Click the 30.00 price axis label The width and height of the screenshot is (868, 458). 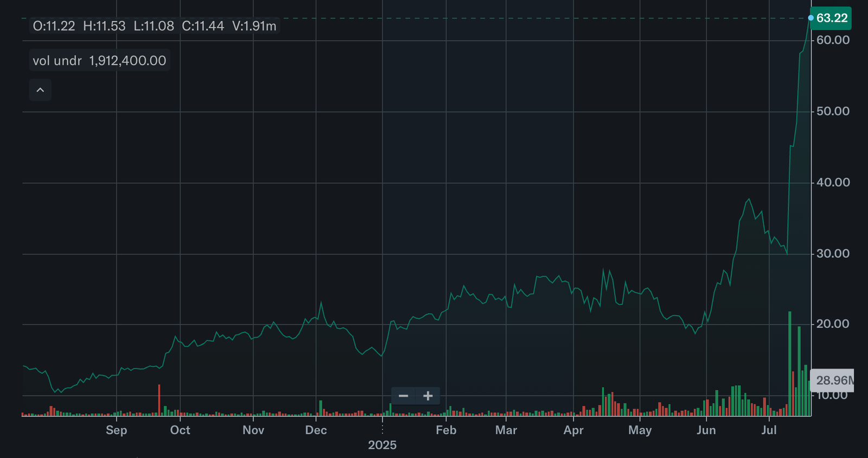point(833,253)
